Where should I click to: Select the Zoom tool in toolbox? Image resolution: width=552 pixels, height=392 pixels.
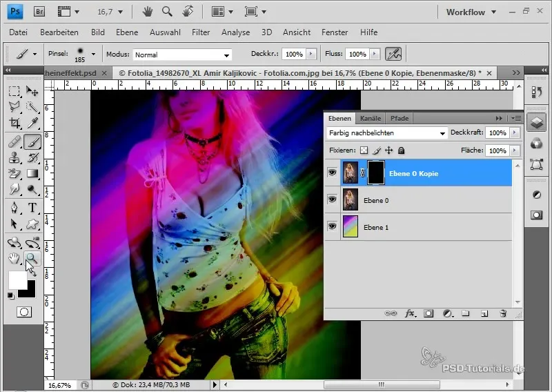32,259
